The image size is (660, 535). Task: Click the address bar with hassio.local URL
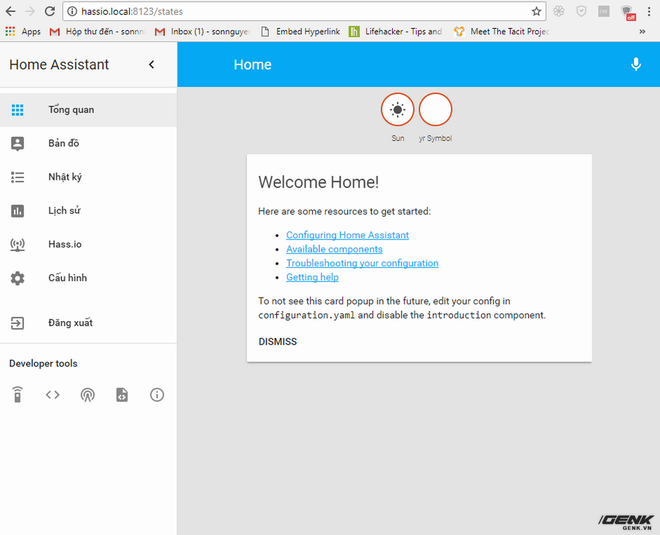coord(304,11)
